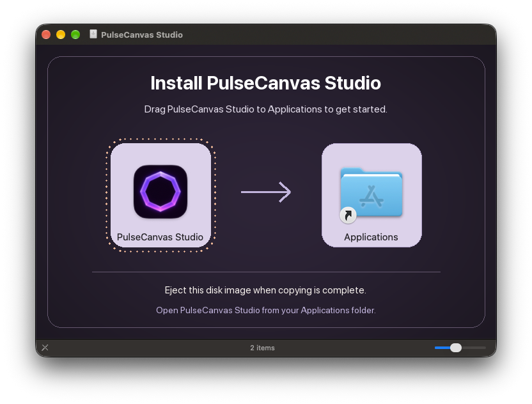This screenshot has height=404, width=532.
Task: Click 'Open PulseCanvas Studio from your Applications folder' text
Action: coord(266,311)
